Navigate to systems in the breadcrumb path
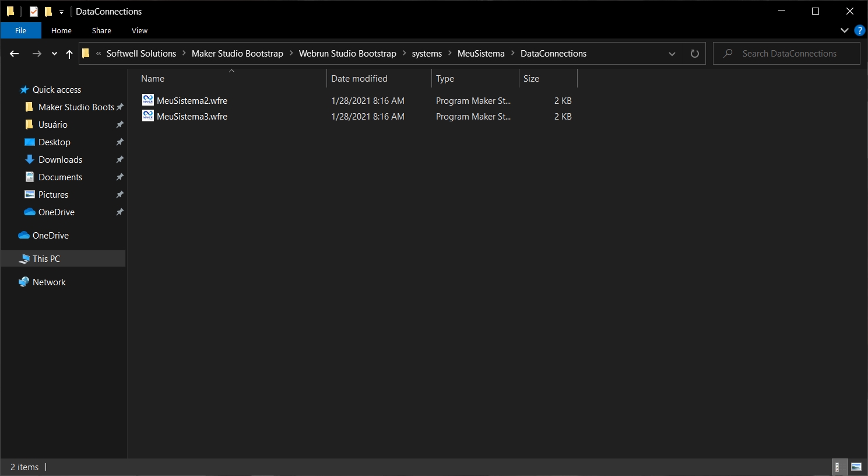Image resolution: width=868 pixels, height=476 pixels. (427, 54)
